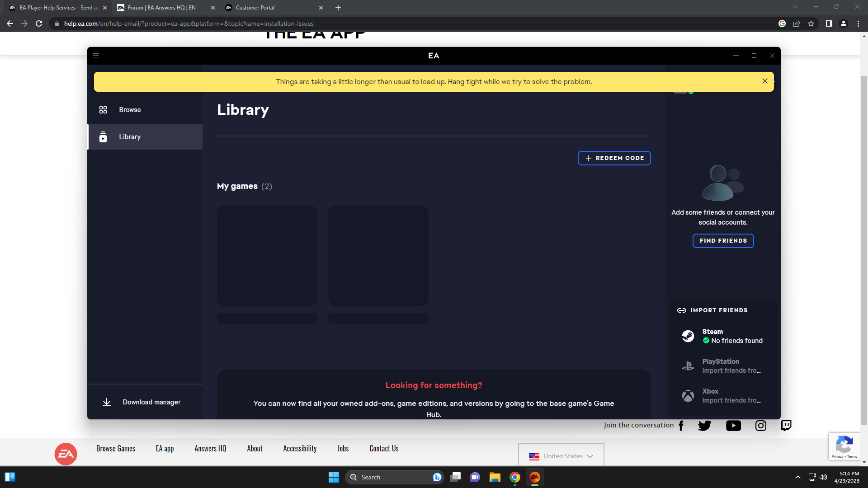Import friends from Xbox
Image resolution: width=868 pixels, height=488 pixels.
(x=722, y=396)
